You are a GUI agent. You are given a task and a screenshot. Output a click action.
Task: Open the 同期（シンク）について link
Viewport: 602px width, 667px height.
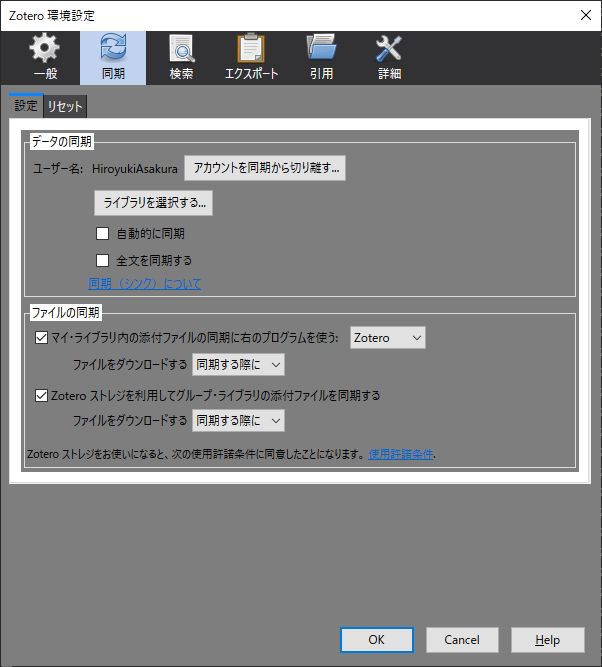145,284
